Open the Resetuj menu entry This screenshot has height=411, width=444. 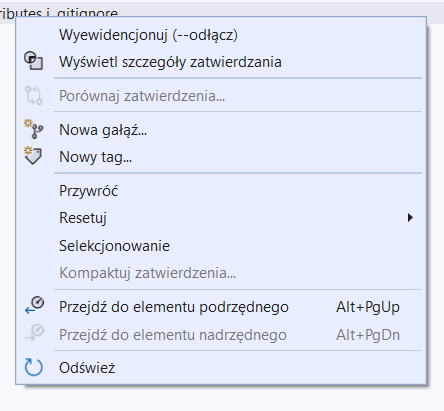(x=221, y=218)
